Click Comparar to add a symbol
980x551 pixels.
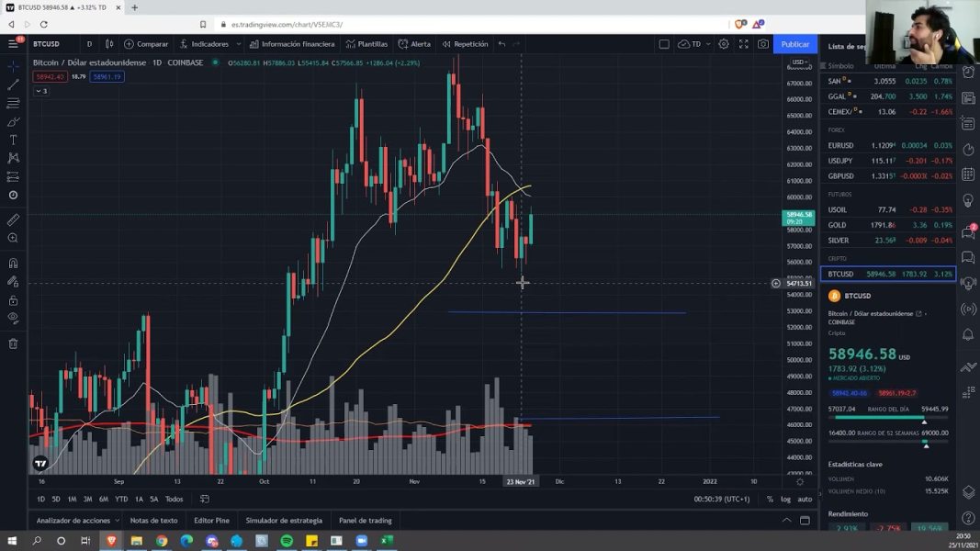click(x=146, y=44)
